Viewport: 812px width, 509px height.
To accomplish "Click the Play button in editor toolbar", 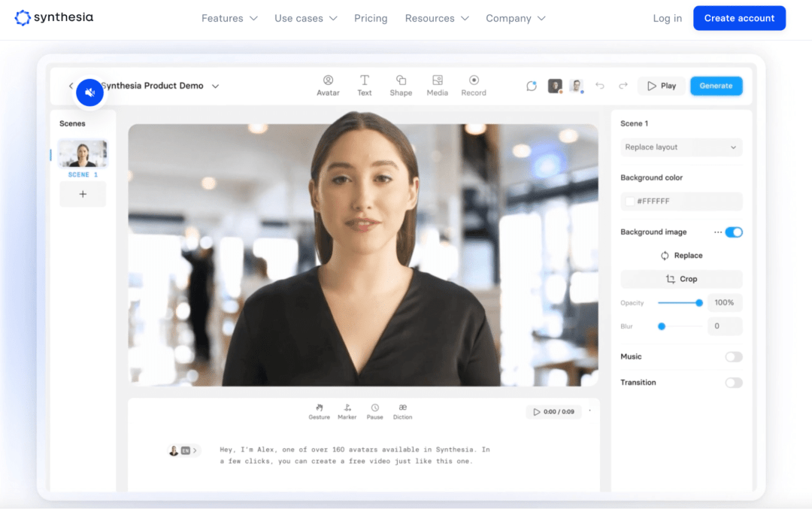I will pyautogui.click(x=662, y=86).
